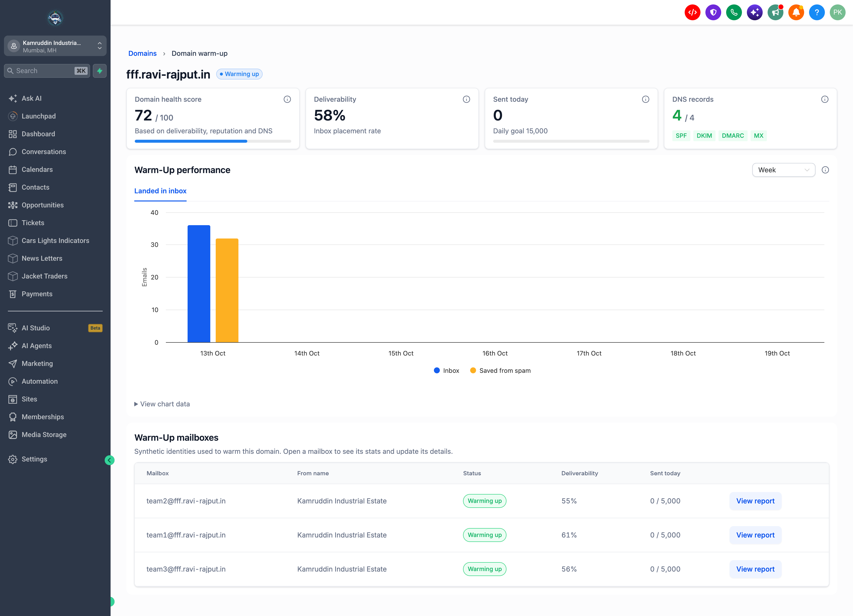Toggle Inbox series in chart legend
Image resolution: width=853 pixels, height=616 pixels.
446,371
